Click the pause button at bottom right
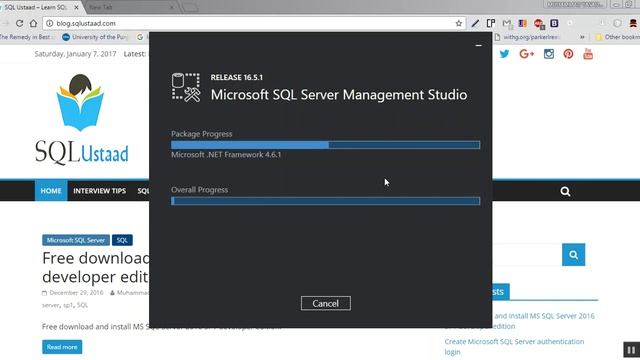The image size is (640, 360). coord(631,350)
